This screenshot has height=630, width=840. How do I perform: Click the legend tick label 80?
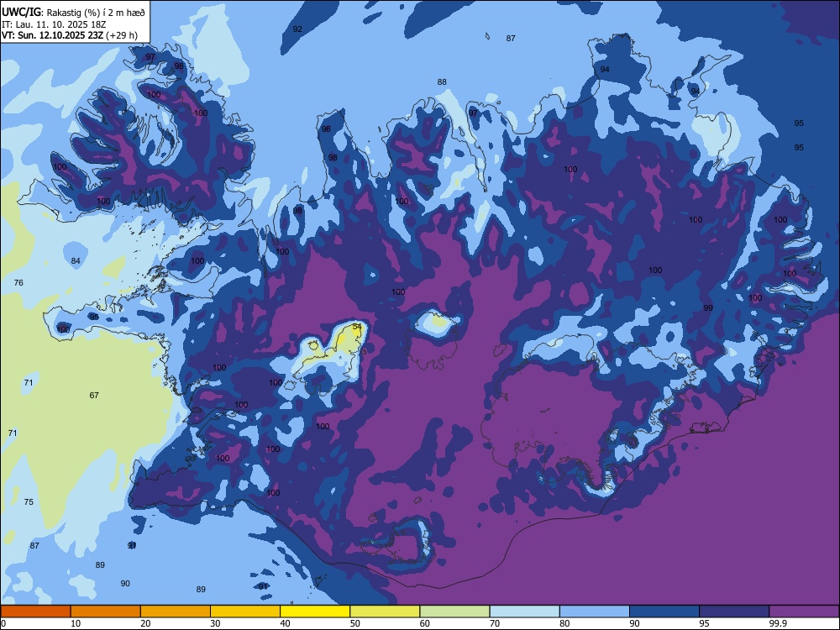click(x=564, y=623)
